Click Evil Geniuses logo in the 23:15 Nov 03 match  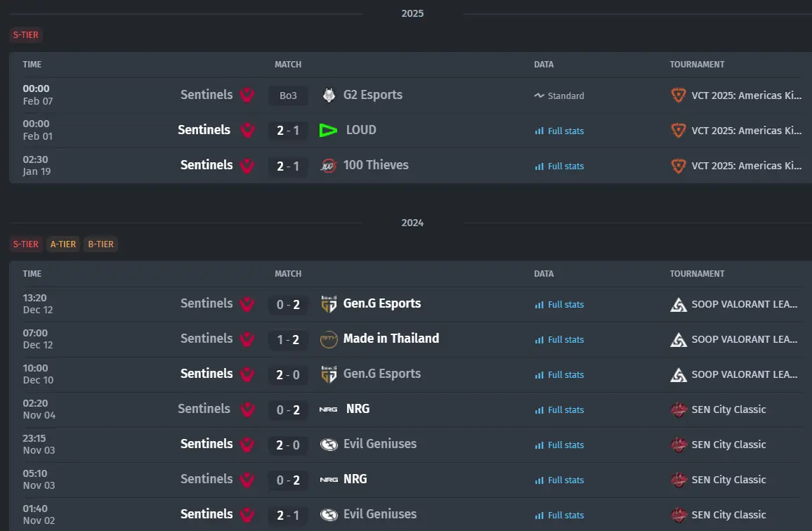click(x=329, y=445)
